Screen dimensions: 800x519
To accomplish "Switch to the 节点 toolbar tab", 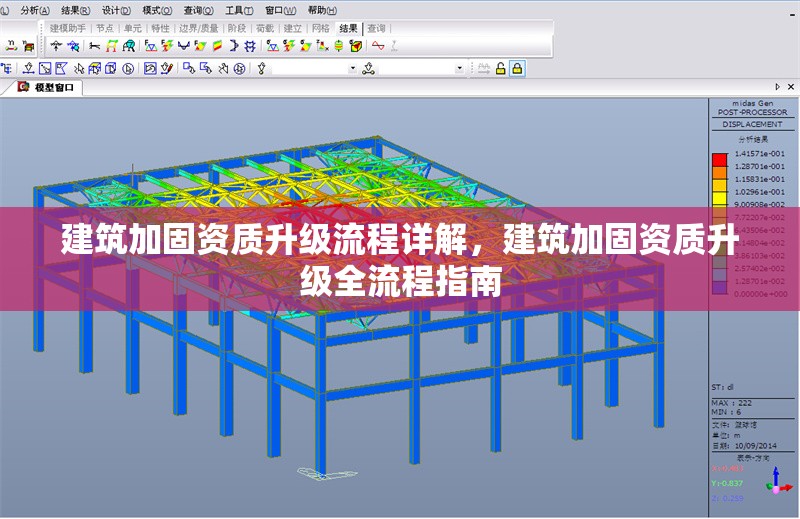I will (105, 29).
